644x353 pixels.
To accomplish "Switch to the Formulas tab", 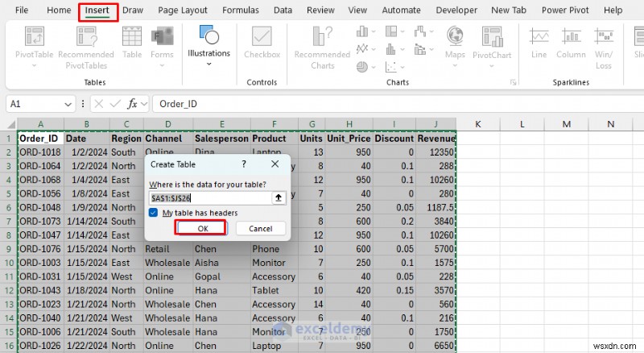I will [x=241, y=10].
